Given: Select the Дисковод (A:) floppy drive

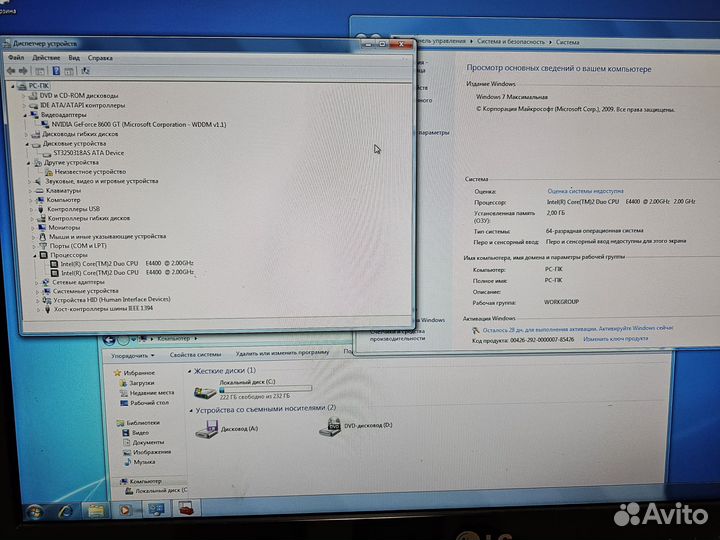Looking at the screenshot, I should tap(227, 429).
